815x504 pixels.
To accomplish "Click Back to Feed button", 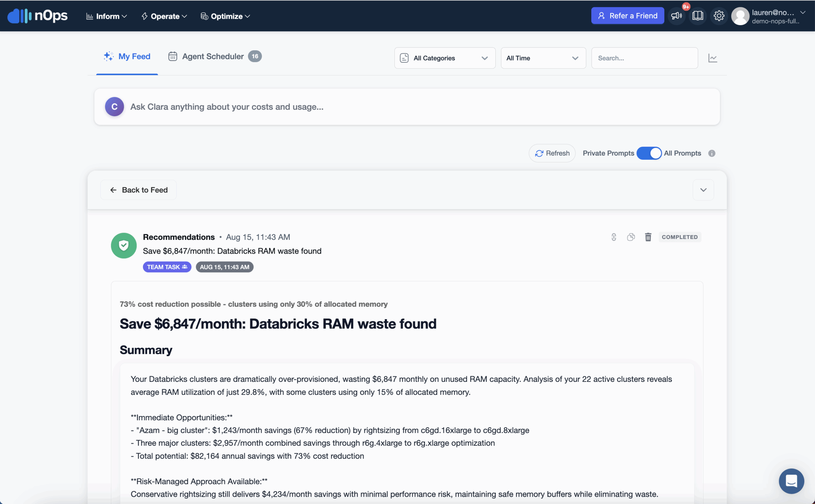I will point(138,190).
